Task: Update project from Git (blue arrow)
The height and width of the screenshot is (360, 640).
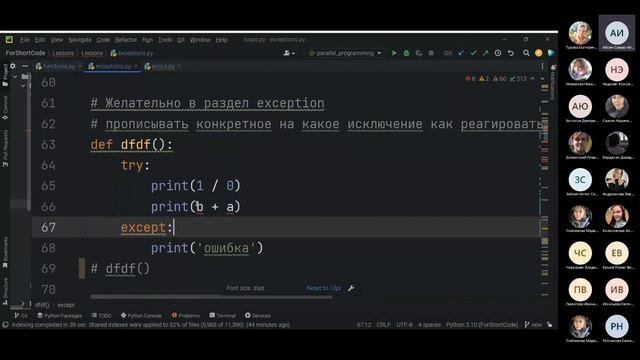Action: pyautogui.click(x=461, y=53)
